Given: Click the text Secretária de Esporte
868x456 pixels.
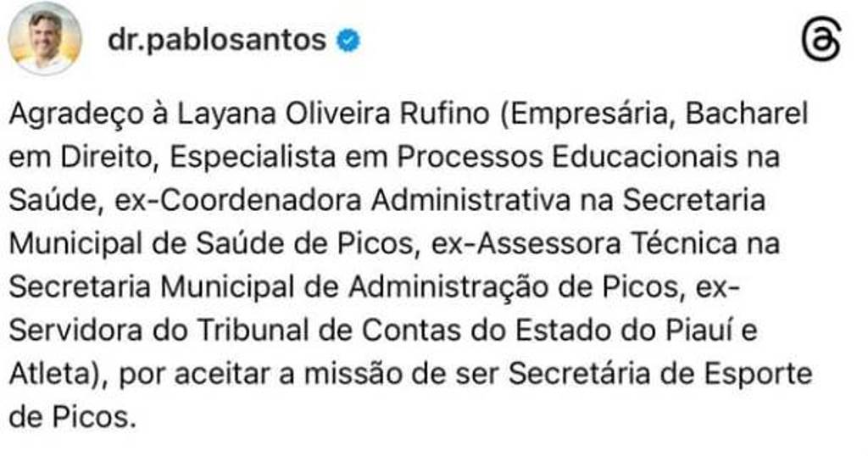Looking at the screenshot, I should pos(660,375).
